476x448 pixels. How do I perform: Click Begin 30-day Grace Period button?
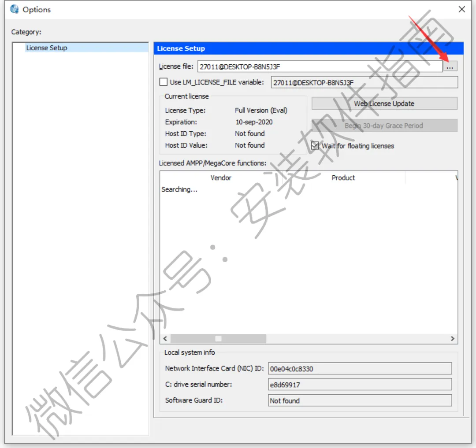(384, 126)
